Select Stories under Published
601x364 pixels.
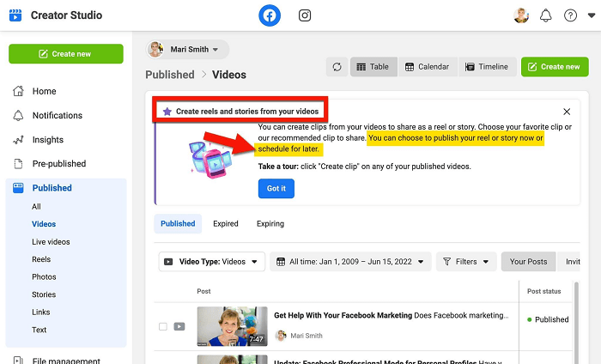[x=44, y=294]
